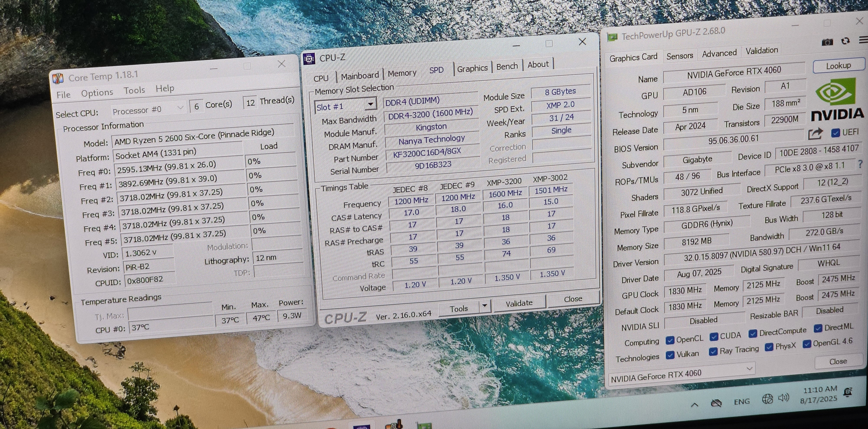Click the Tools button in CPU-Z
868x429 pixels.
coord(459,308)
